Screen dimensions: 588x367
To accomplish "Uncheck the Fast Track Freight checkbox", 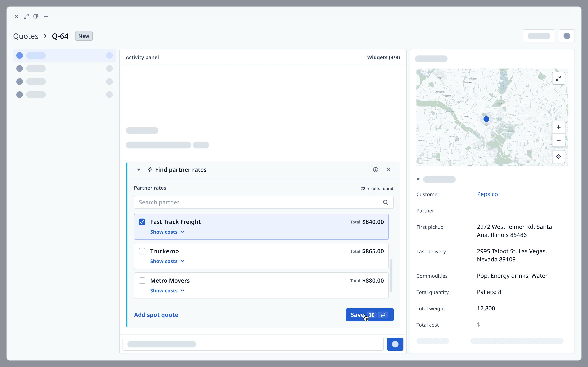I will [x=142, y=222].
